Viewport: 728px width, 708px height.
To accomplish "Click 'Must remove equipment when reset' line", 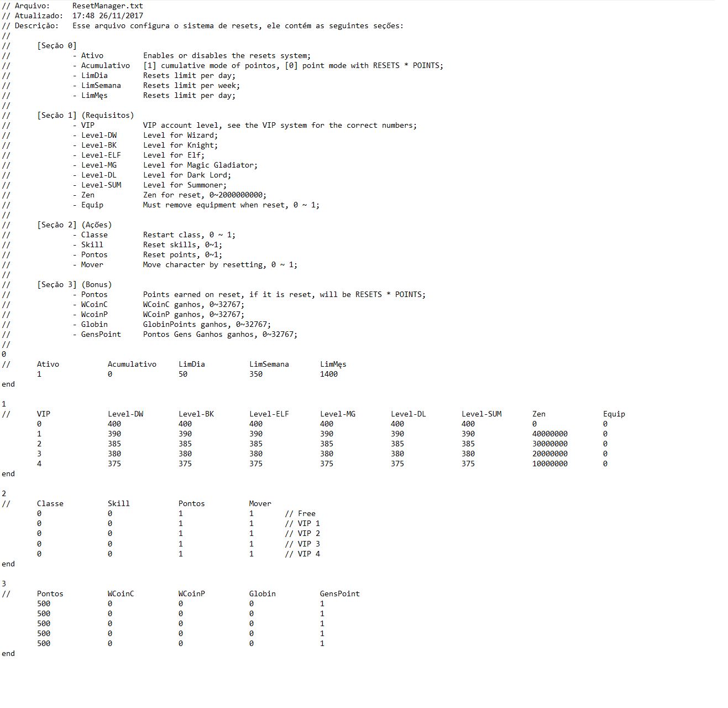I will click(x=231, y=205).
